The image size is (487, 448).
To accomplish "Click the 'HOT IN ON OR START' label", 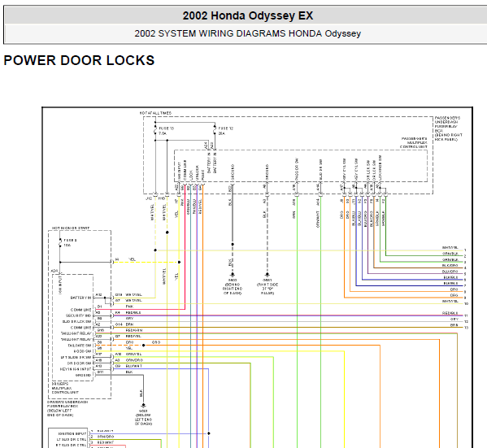I will (71, 228).
